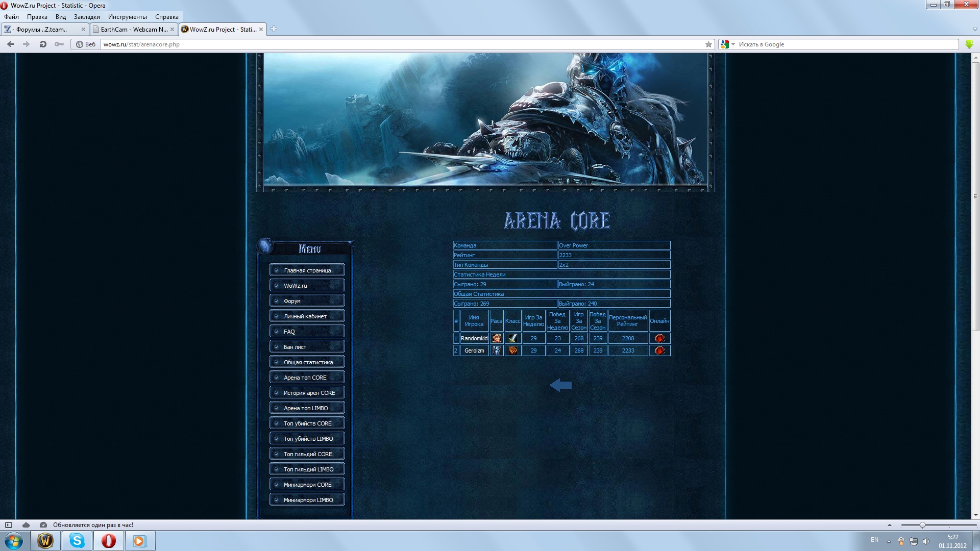Open Топ гильдий CORE menu link

(307, 454)
